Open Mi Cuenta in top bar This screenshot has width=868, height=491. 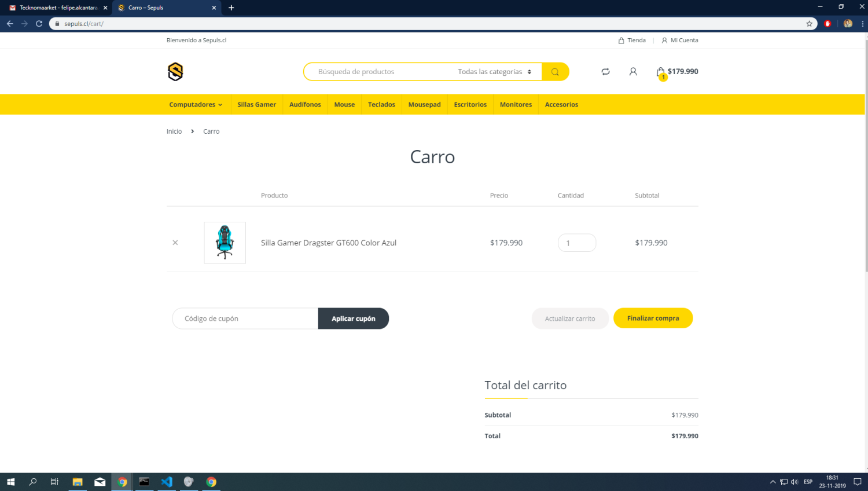(680, 41)
